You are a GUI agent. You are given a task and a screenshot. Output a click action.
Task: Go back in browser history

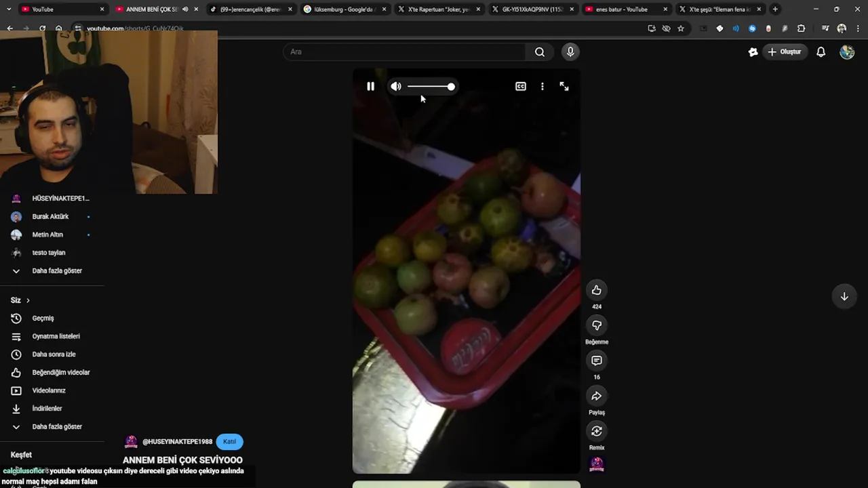click(x=9, y=28)
